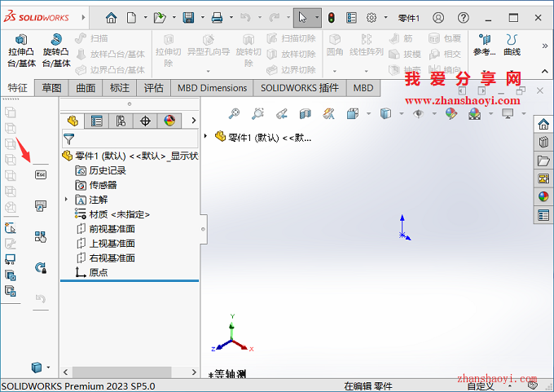Select 原点 origin in feature tree
Screen dimensions: 554x392
pos(91,272)
